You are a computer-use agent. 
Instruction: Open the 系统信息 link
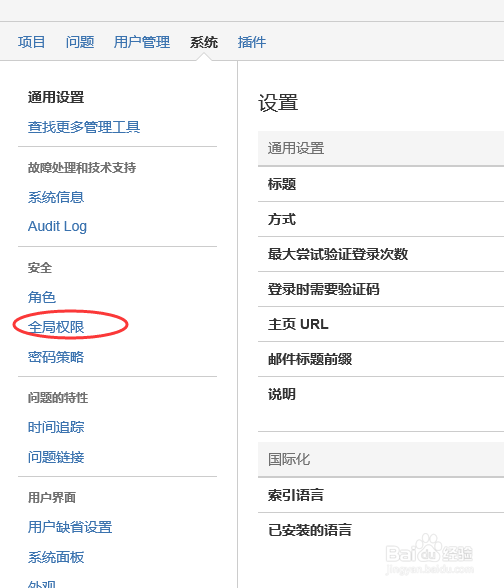56,197
